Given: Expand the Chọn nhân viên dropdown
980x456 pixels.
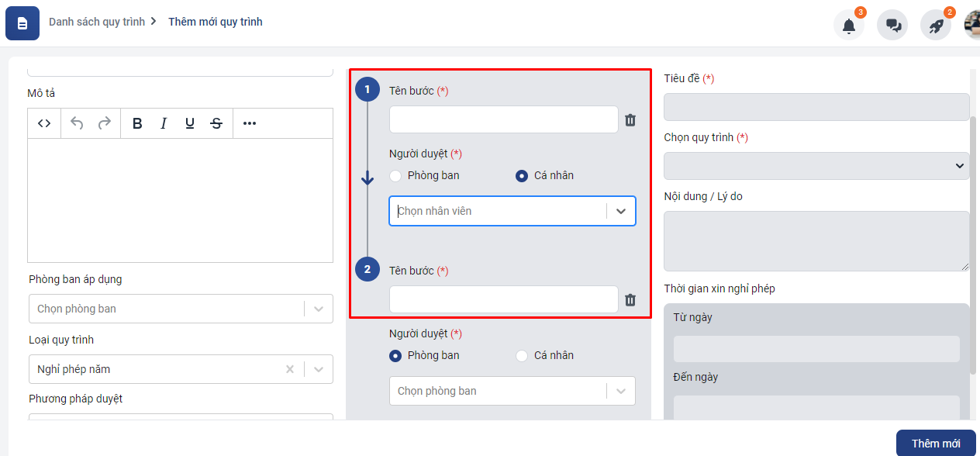Looking at the screenshot, I should pos(620,211).
